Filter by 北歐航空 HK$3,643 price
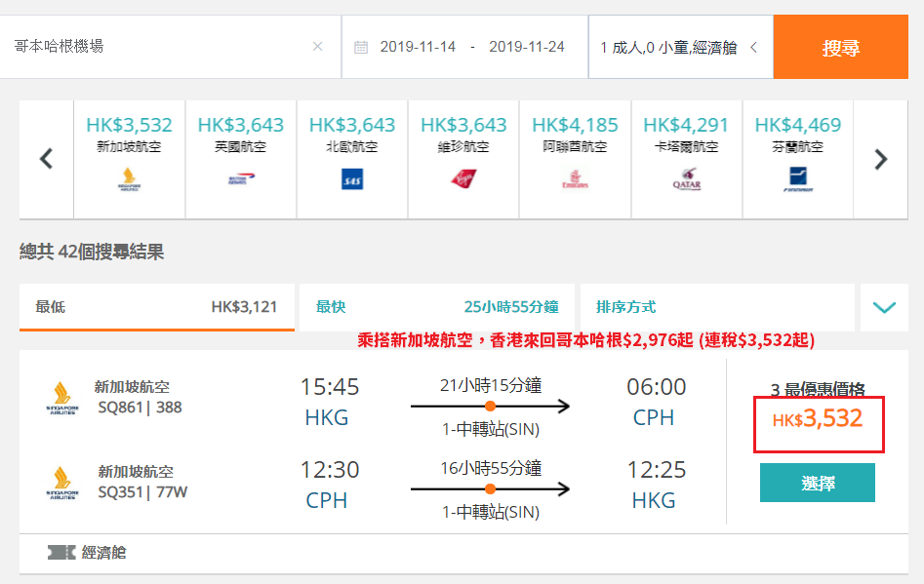This screenshot has width=924, height=584. point(352,160)
